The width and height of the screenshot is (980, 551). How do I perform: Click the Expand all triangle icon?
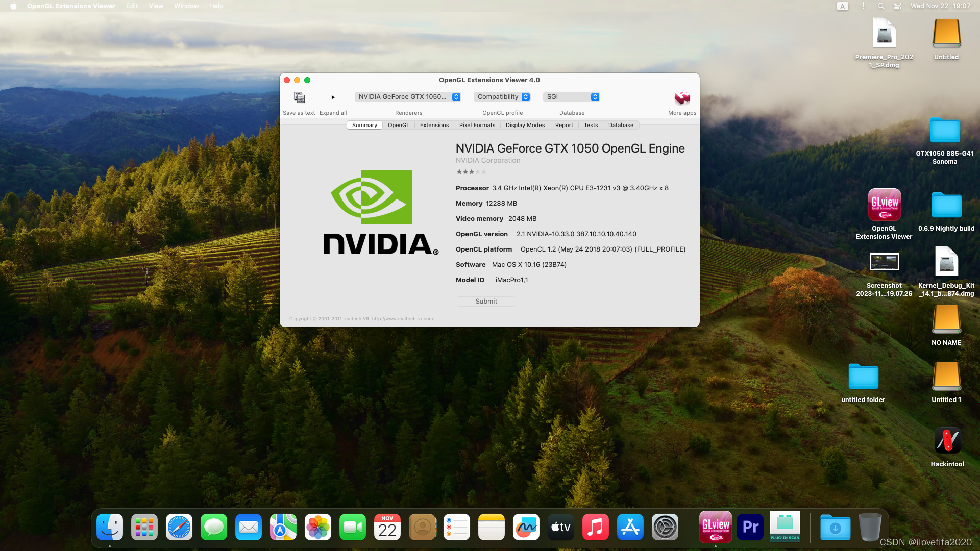click(x=333, y=97)
